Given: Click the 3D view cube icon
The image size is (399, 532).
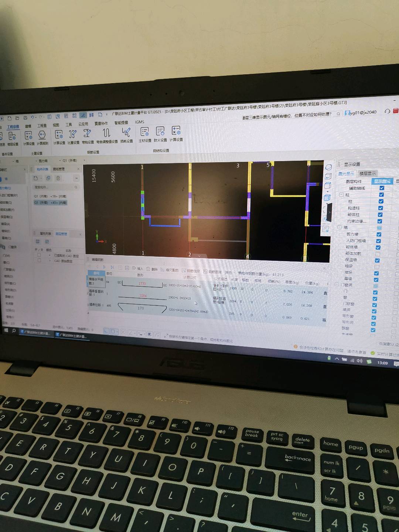Looking at the screenshot, I should (x=328, y=177).
